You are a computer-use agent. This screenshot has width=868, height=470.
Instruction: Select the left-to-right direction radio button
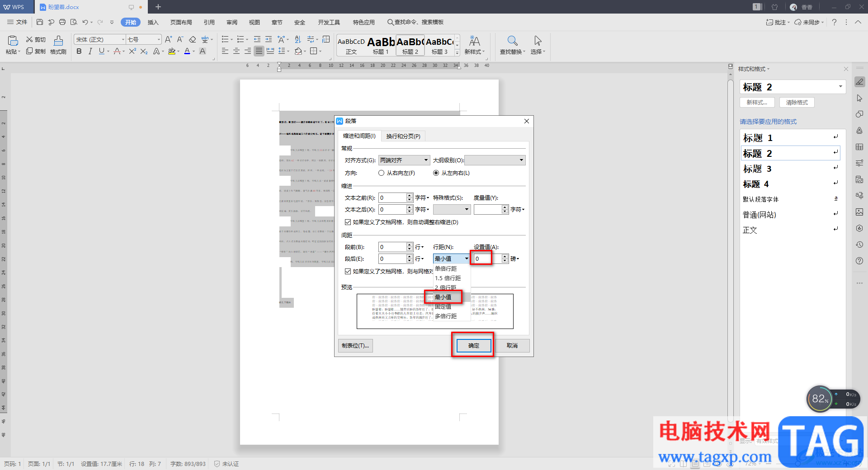tap(436, 173)
